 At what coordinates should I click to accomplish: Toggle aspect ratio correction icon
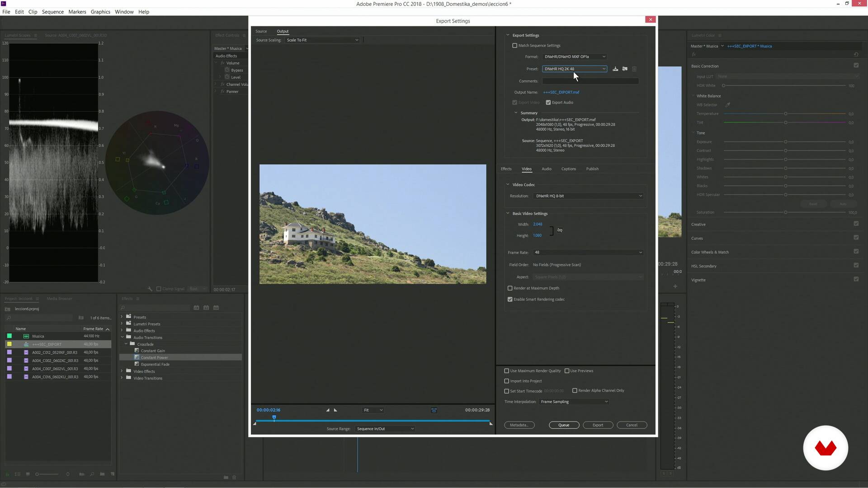tap(434, 410)
